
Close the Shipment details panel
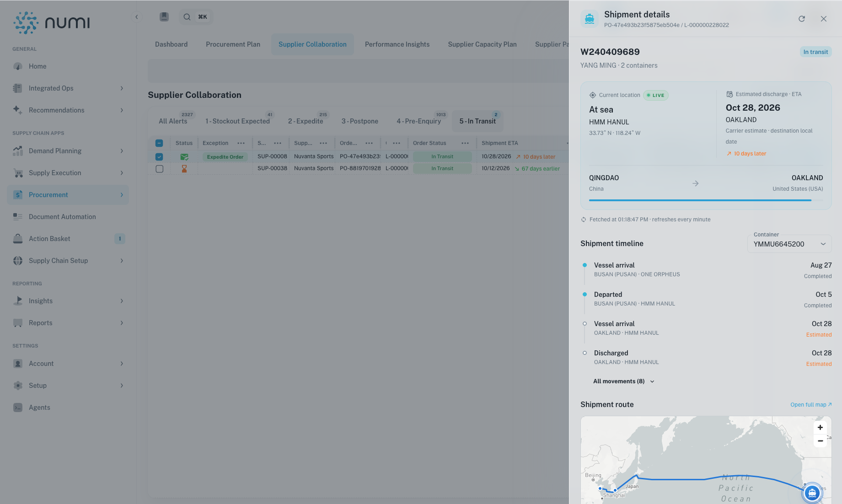tap(823, 19)
